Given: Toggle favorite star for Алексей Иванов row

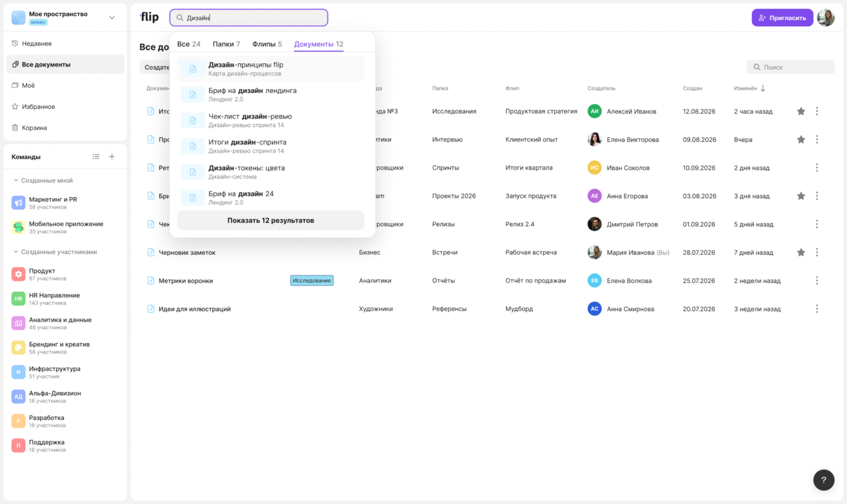Looking at the screenshot, I should tap(801, 111).
